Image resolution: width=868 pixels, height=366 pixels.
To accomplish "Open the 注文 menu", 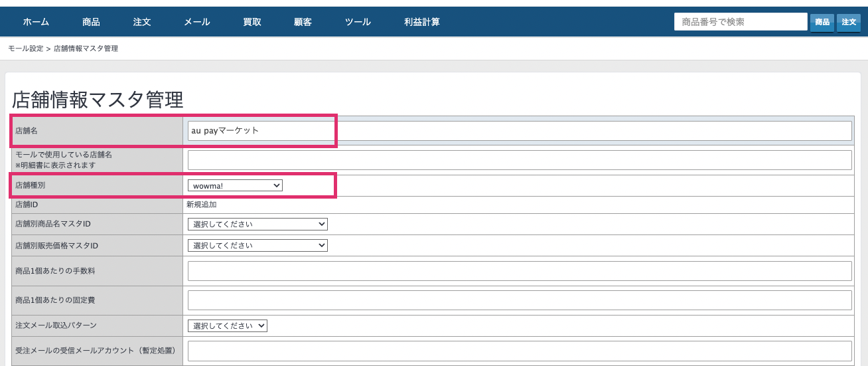I will (142, 22).
